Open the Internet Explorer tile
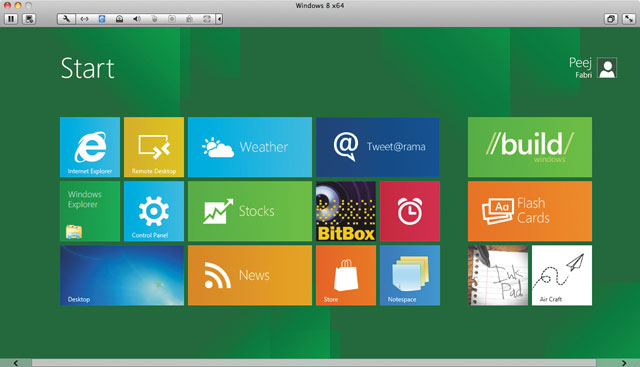640x367 pixels. coord(90,147)
